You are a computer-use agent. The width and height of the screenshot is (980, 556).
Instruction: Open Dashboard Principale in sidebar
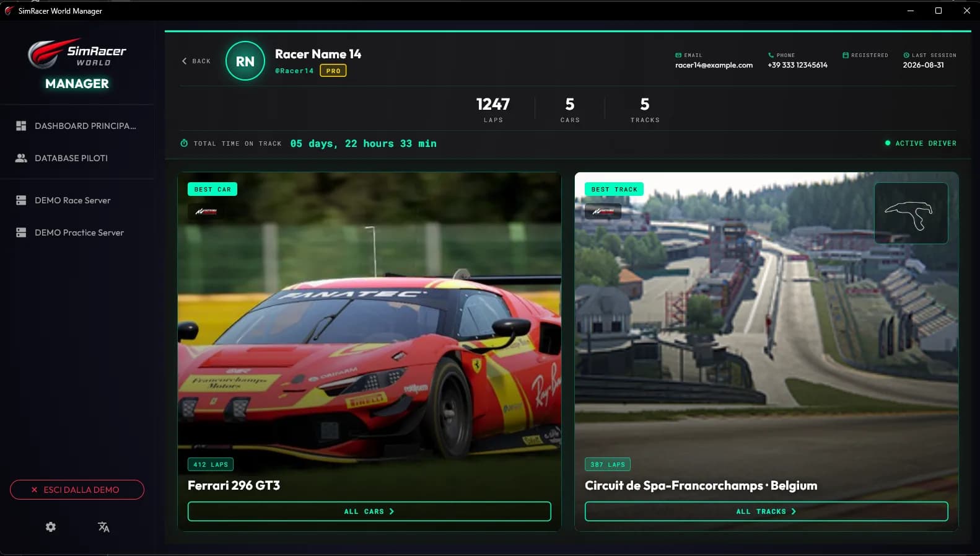coord(77,126)
